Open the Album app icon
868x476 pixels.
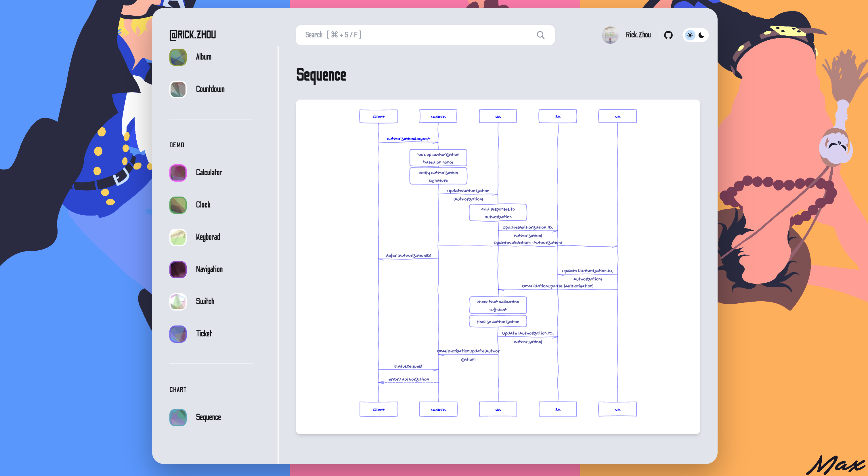click(x=177, y=57)
